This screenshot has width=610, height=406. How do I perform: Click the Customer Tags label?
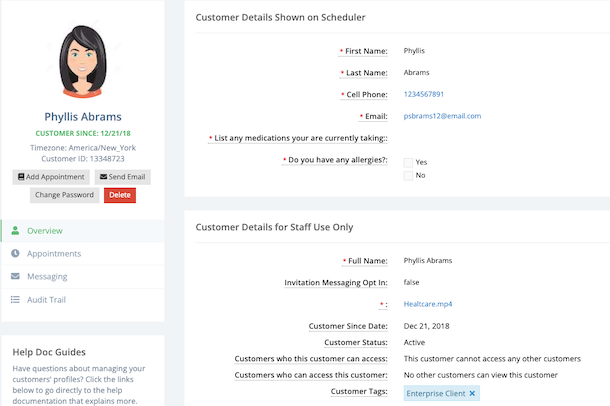(x=359, y=391)
